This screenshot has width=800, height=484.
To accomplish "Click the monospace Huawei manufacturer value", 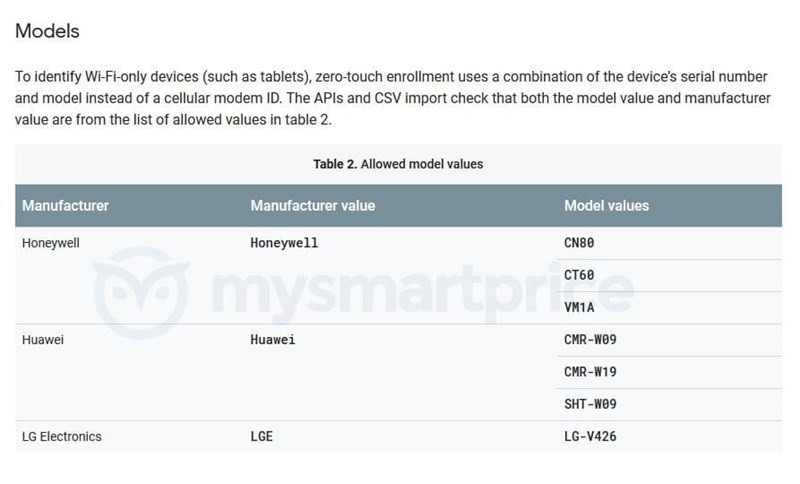I will point(272,340).
